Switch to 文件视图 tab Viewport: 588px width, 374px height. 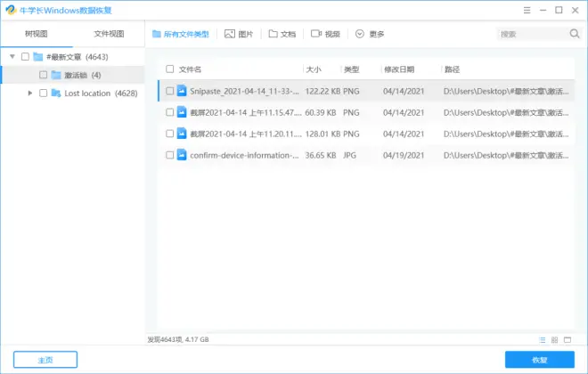coord(109,34)
